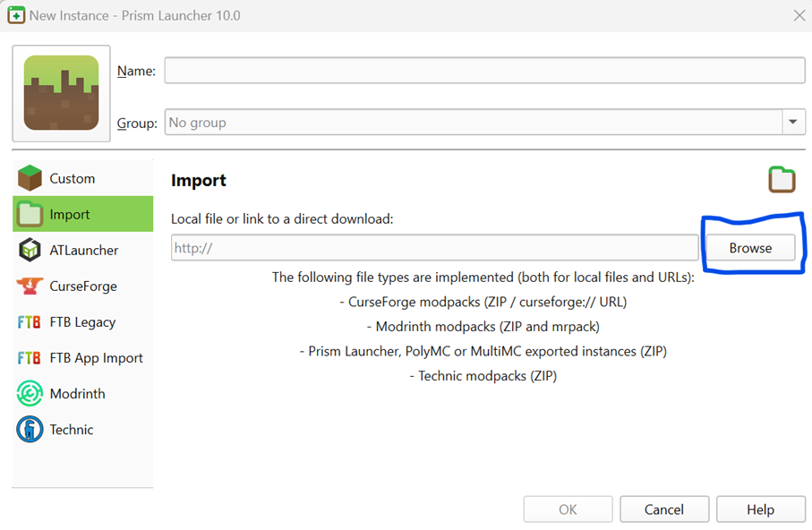Select the FTB App Import icon

pyautogui.click(x=29, y=357)
